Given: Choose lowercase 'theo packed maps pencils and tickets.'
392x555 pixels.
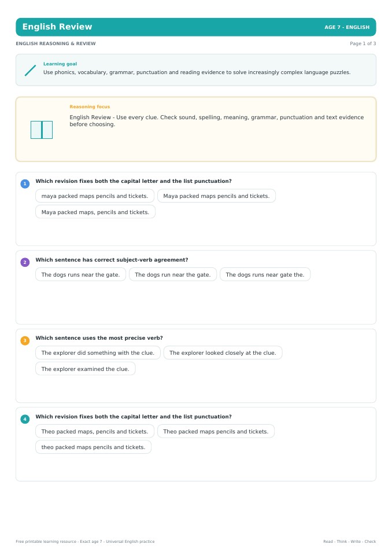Looking at the screenshot, I should click(93, 447).
